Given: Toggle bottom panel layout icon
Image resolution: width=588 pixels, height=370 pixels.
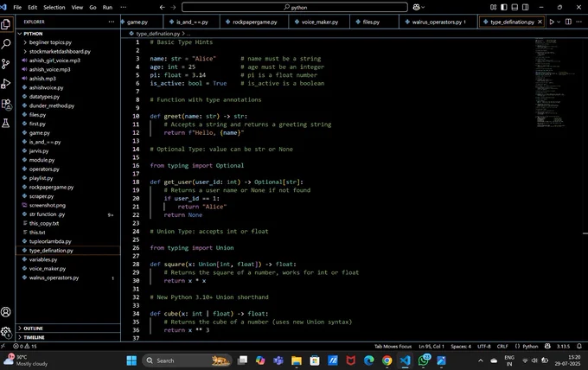Looking at the screenshot, I should pos(514,7).
